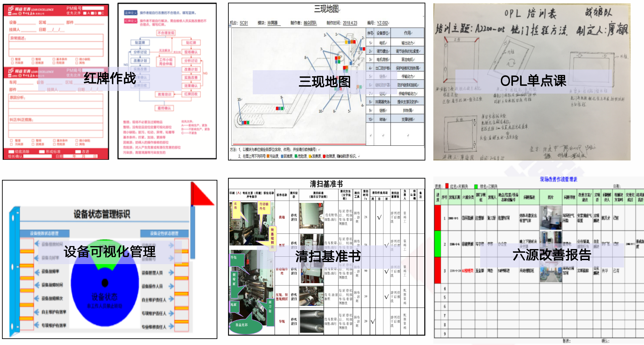This screenshot has width=644, height=345.
Task: Click the Lean Excellence logo on top red card
Action: [31, 10]
